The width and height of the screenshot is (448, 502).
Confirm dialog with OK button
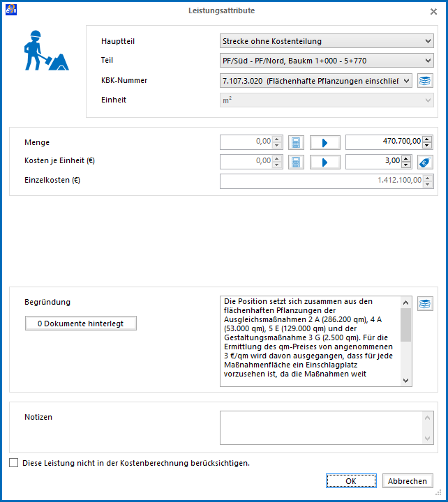click(351, 481)
